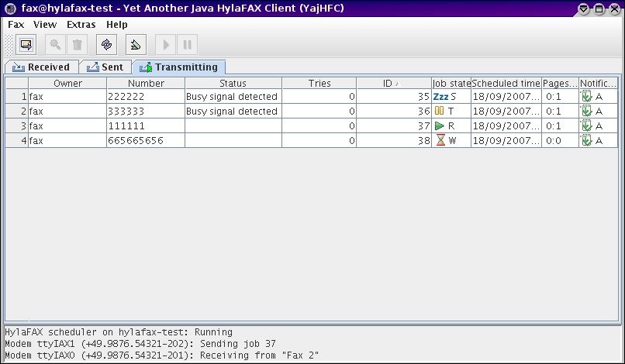This screenshot has width=625, height=364.
Task: Click the toolbar drag handle grip
Action: [x=9, y=45]
